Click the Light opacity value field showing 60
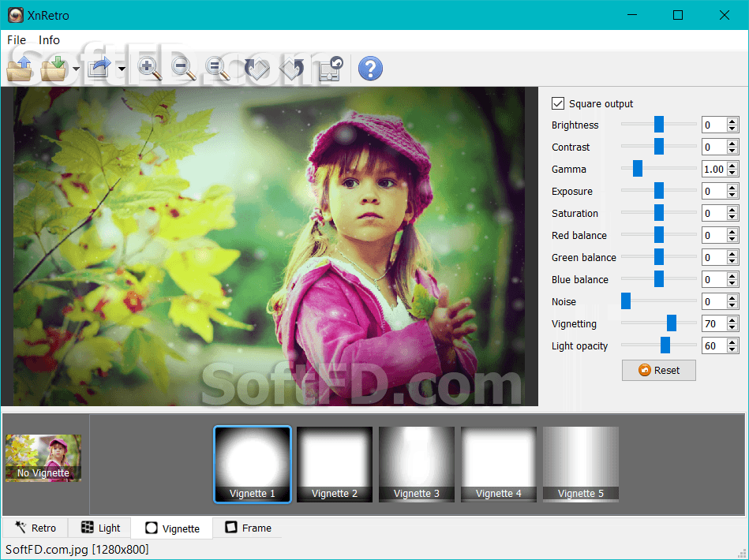This screenshot has width=749, height=560. pos(713,345)
